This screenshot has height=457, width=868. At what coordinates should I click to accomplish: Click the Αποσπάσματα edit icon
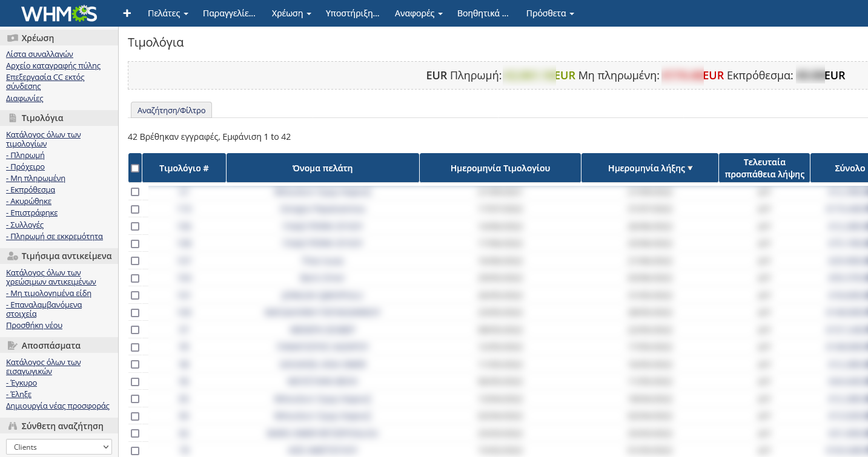[12, 346]
